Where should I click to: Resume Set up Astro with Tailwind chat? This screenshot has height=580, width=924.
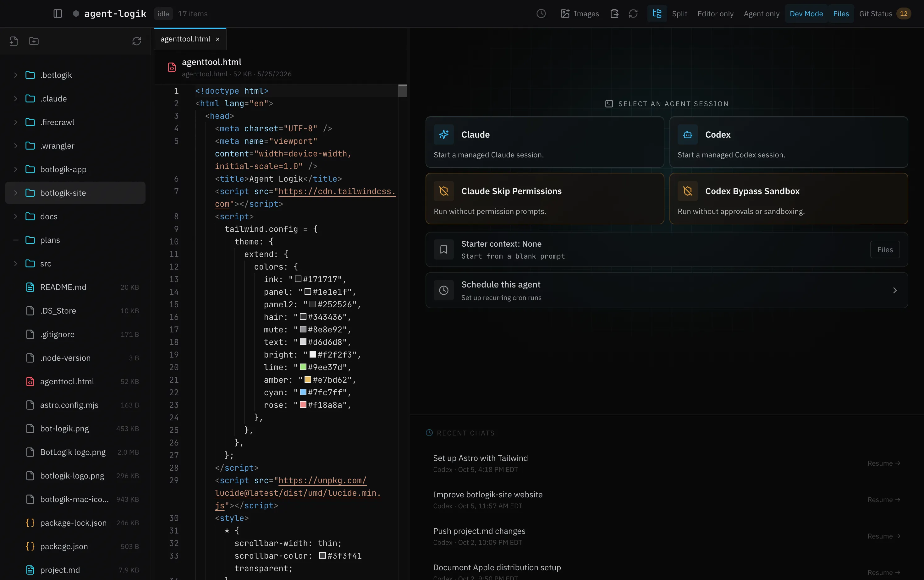(x=884, y=463)
